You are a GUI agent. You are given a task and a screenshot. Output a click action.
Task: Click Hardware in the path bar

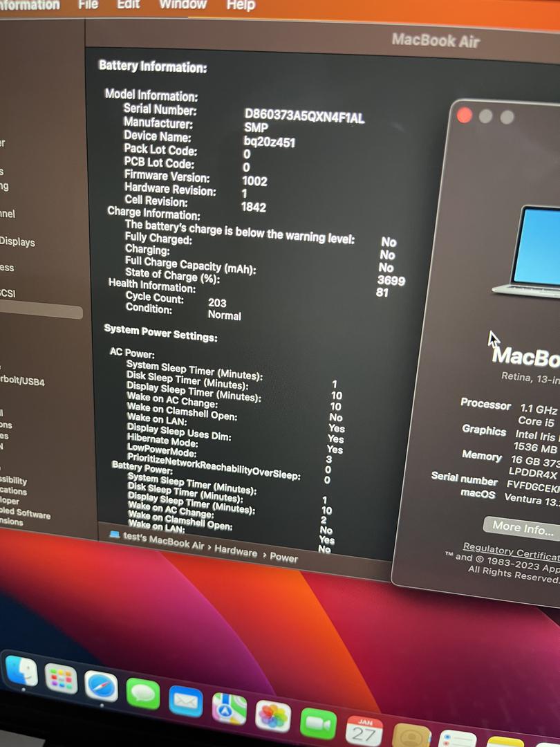[x=236, y=551]
